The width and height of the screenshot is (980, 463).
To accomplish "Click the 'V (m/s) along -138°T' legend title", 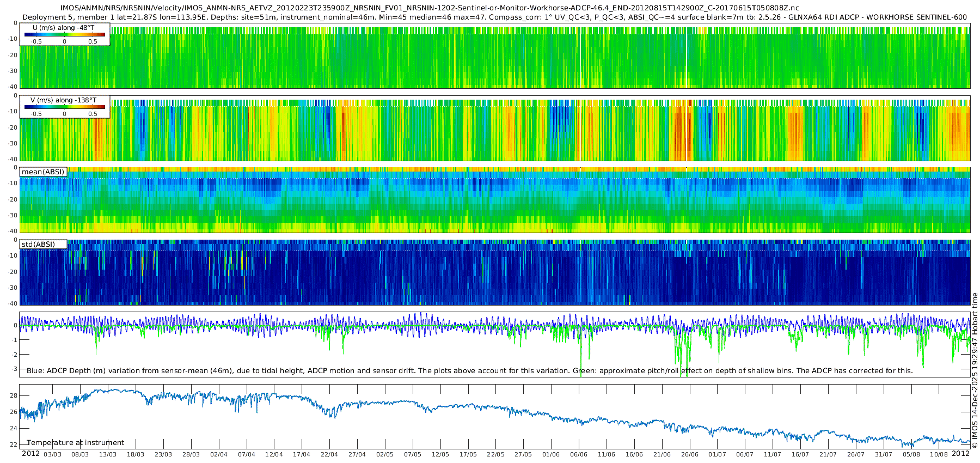I will 64,100.
